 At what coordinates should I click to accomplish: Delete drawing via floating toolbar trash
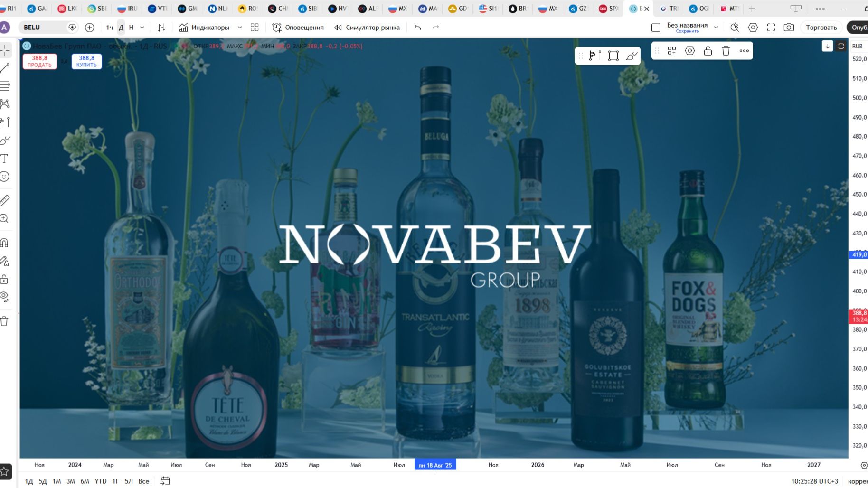[726, 51]
